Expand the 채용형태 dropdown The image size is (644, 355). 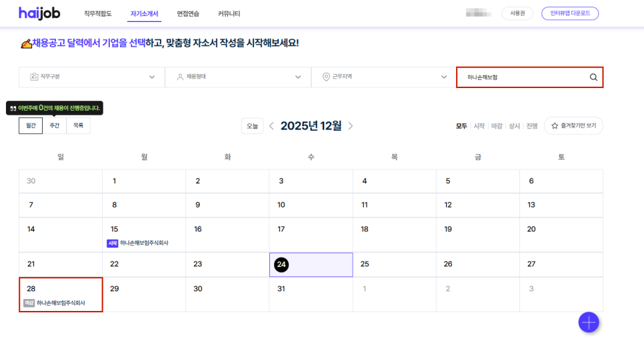298,77
